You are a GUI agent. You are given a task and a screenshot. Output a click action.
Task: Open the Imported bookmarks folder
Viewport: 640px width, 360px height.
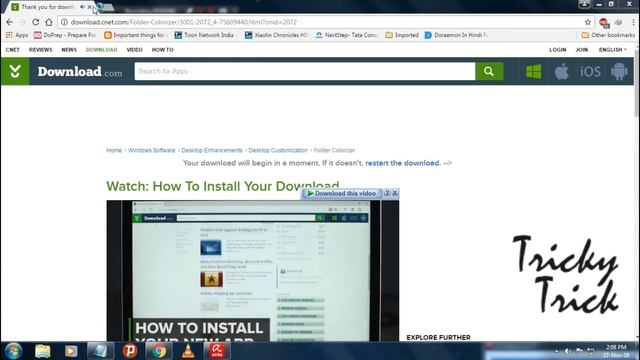402,35
